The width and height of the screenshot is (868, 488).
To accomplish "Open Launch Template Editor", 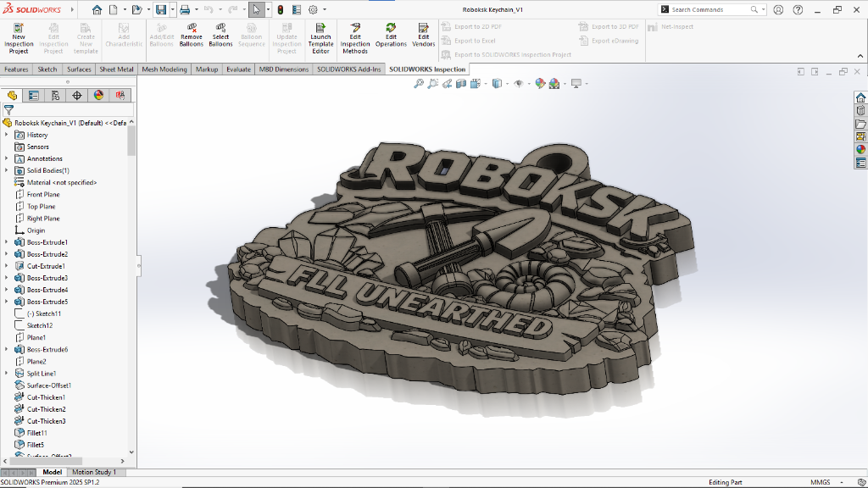I will pyautogui.click(x=320, y=38).
